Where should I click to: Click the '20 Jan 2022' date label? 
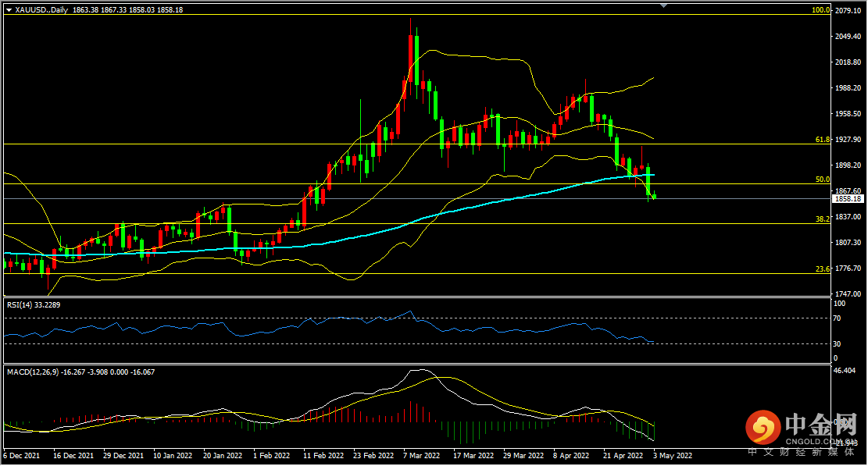point(223,456)
